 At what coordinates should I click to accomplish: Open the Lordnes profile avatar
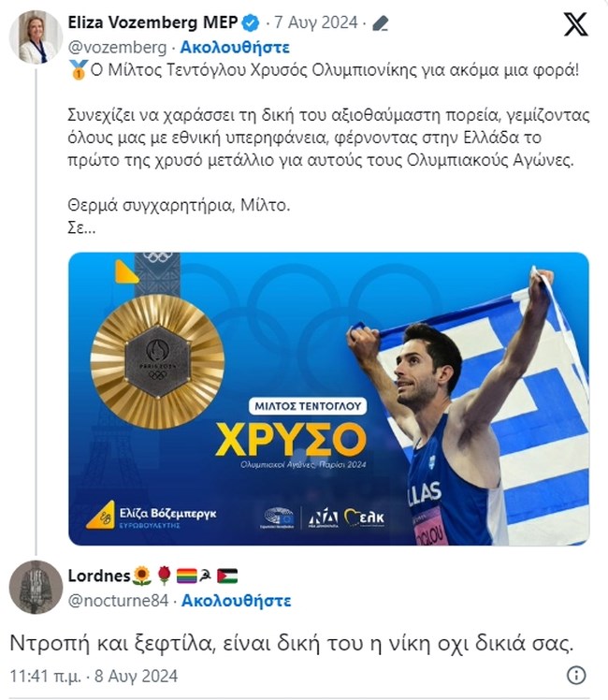[x=35, y=587]
